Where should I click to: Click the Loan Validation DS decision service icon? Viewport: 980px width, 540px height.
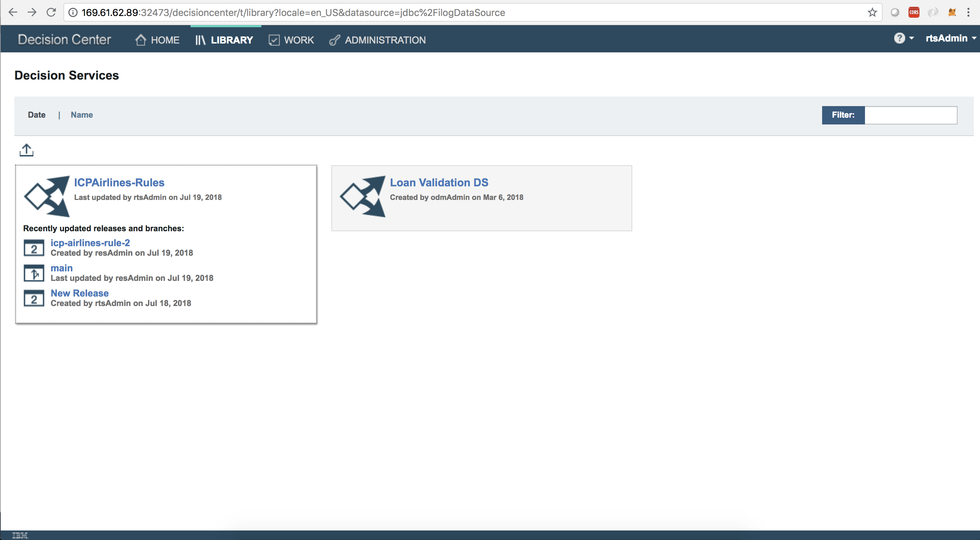363,196
